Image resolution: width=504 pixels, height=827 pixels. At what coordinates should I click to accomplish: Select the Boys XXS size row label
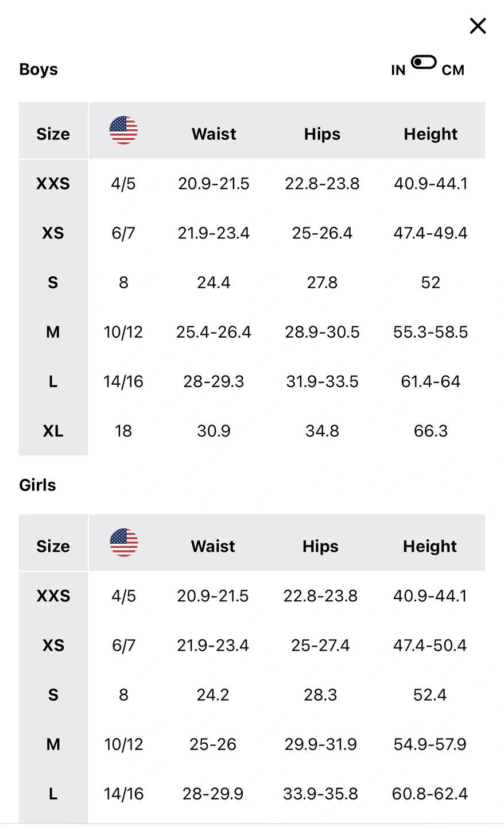coord(53,184)
